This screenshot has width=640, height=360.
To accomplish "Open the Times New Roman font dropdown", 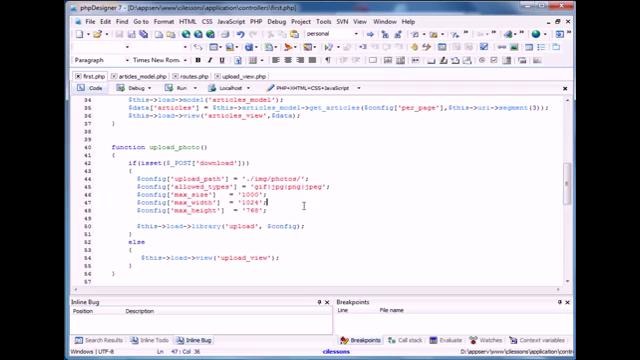I will click(x=185, y=60).
